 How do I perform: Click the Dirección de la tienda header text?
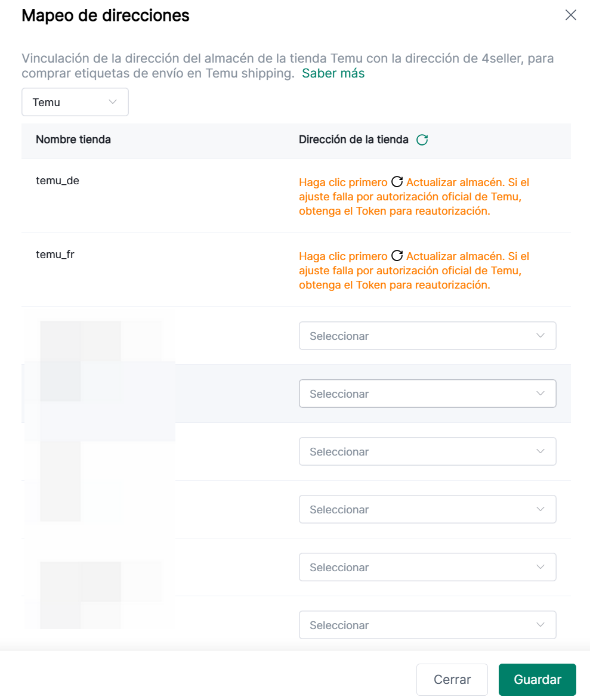click(353, 140)
